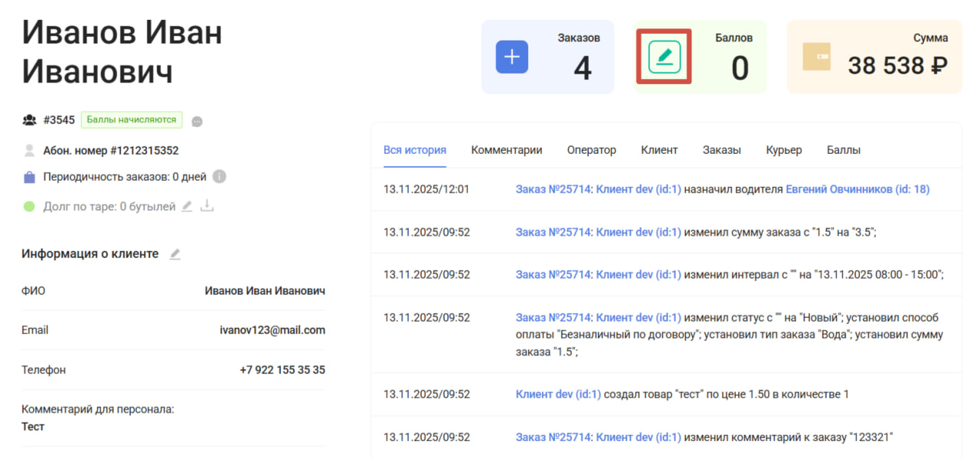
Task: Click the Баллы начисляются status badge
Action: [x=132, y=119]
